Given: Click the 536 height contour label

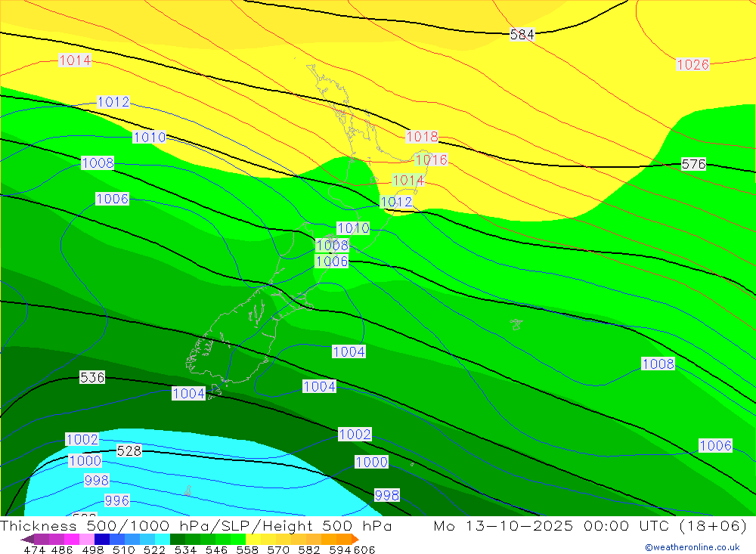Looking at the screenshot, I should coord(92,377).
